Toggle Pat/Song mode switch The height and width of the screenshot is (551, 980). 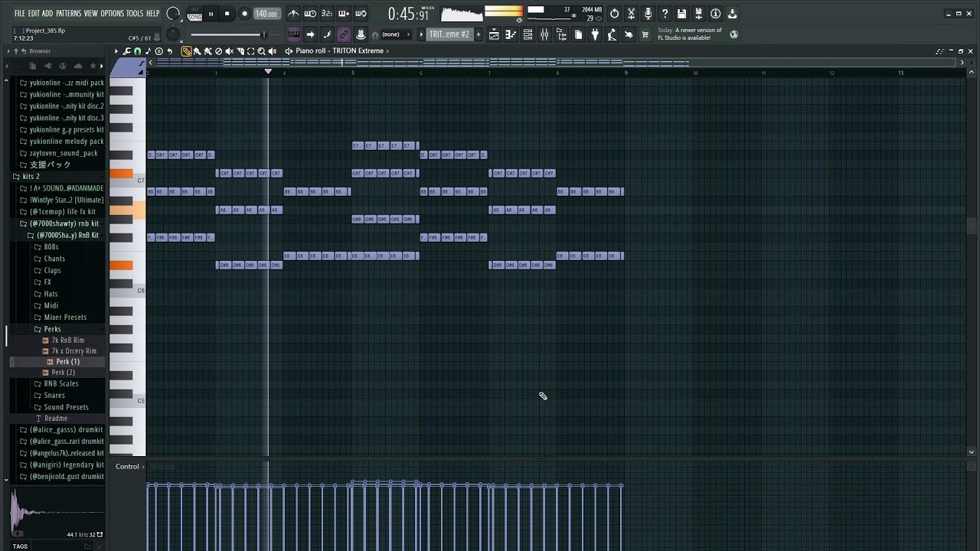tap(194, 14)
